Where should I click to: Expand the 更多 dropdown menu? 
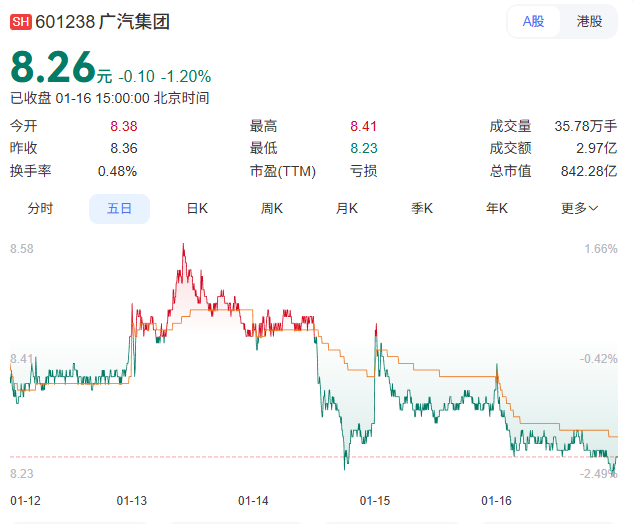[x=580, y=208]
